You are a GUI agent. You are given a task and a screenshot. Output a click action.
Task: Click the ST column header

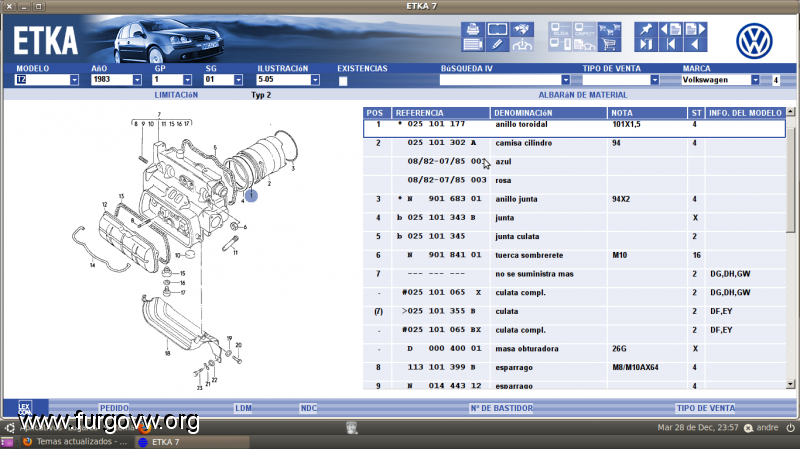(x=696, y=113)
